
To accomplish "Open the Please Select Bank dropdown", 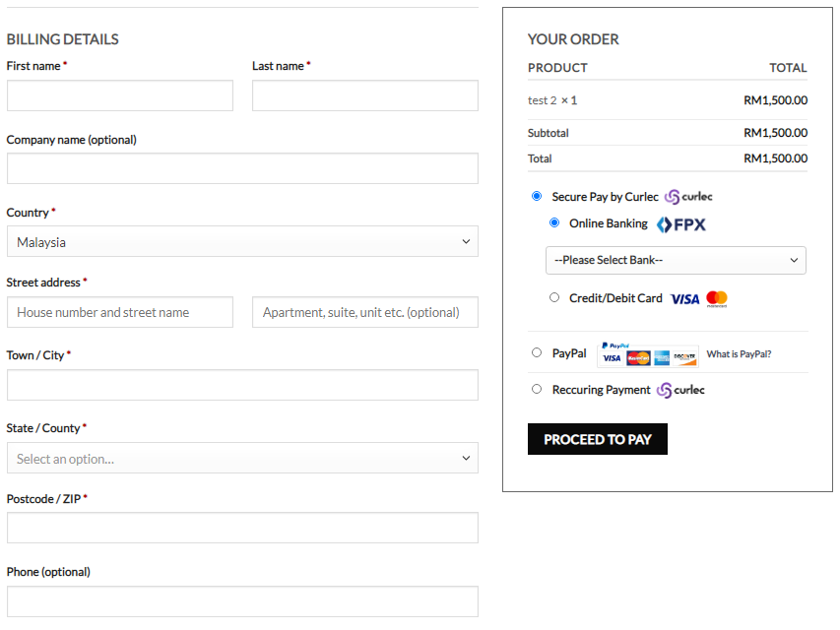I will [x=676, y=260].
